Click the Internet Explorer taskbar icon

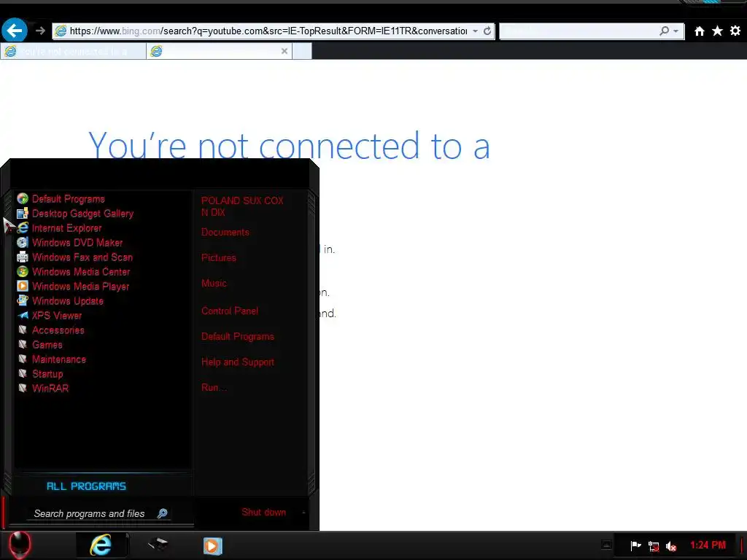pos(101,545)
